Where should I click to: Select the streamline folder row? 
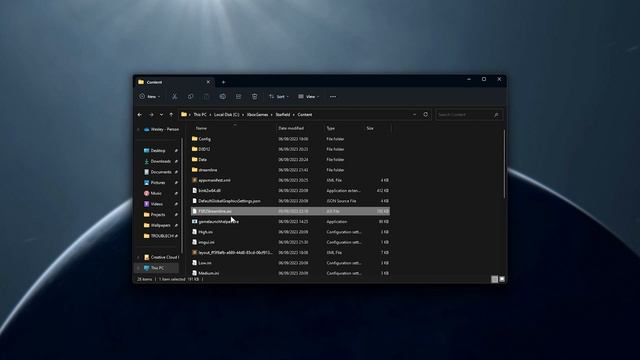tap(290, 170)
